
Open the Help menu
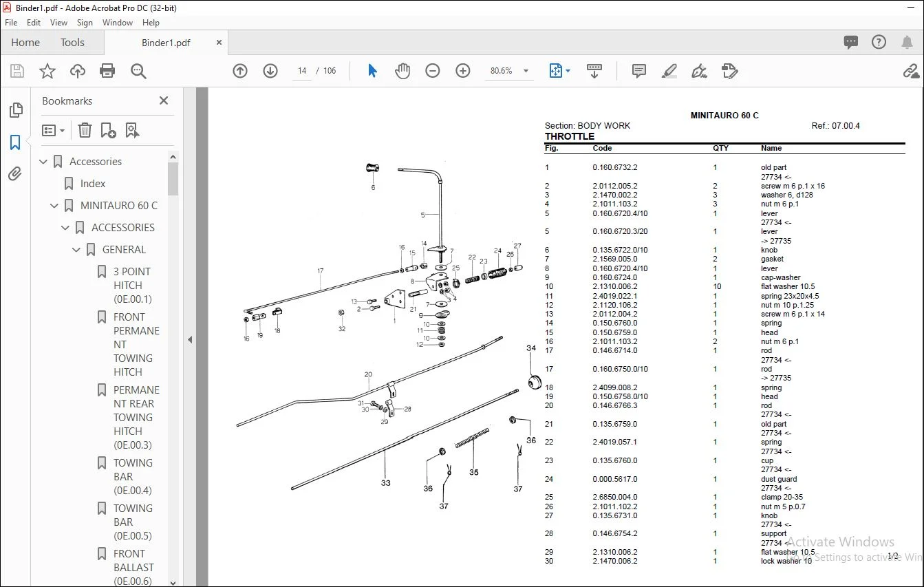(151, 23)
